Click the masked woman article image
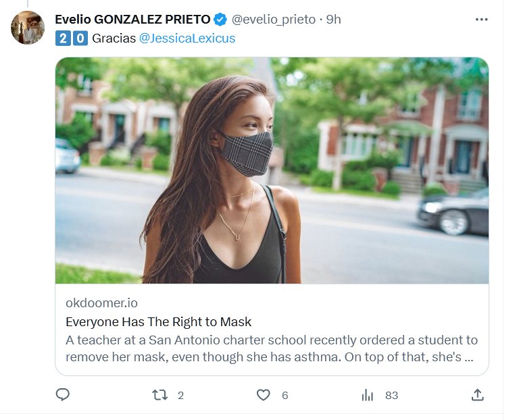Viewport: 515px width, 420px height. [272, 170]
